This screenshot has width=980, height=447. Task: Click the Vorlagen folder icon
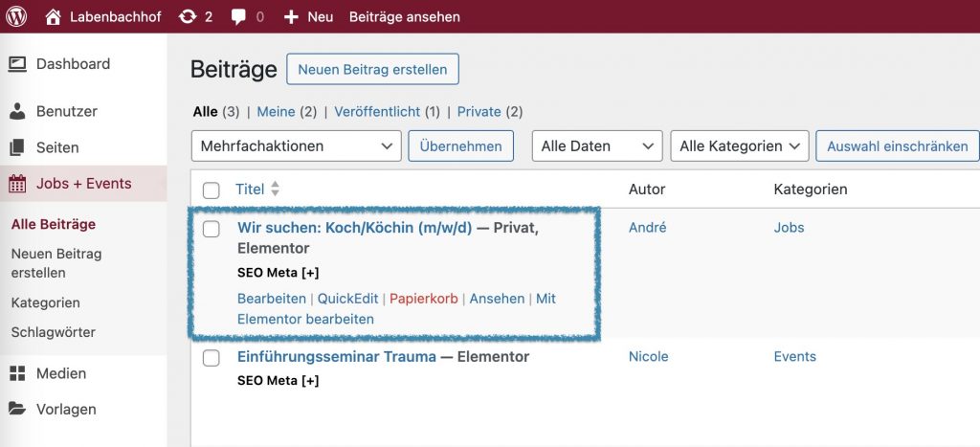pyautogui.click(x=17, y=409)
